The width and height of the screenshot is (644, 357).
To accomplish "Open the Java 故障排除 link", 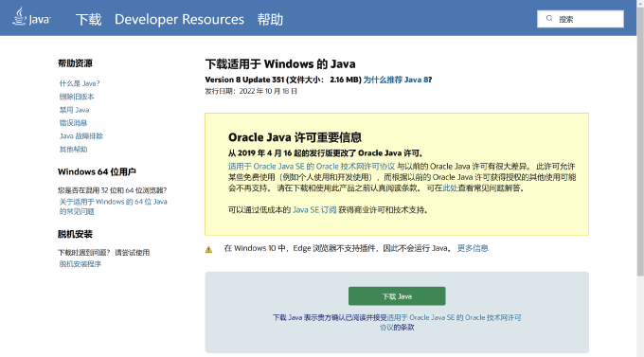I will (81, 136).
